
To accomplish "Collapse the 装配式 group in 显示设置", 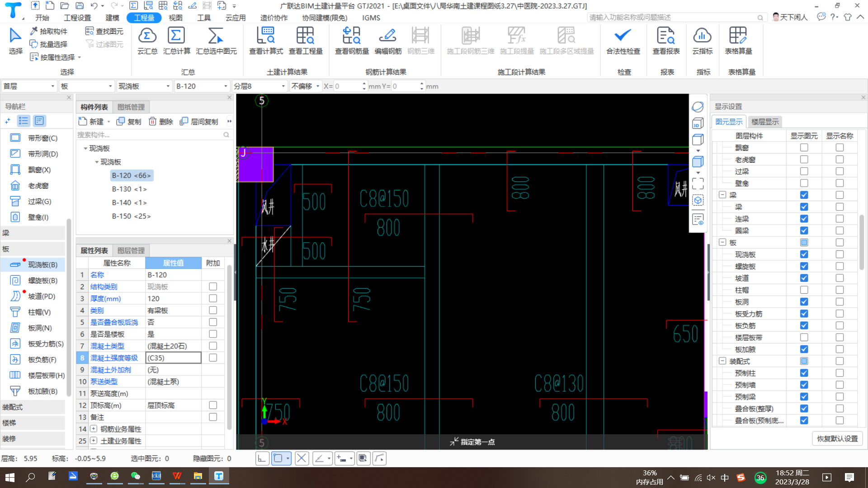I will tap(722, 361).
